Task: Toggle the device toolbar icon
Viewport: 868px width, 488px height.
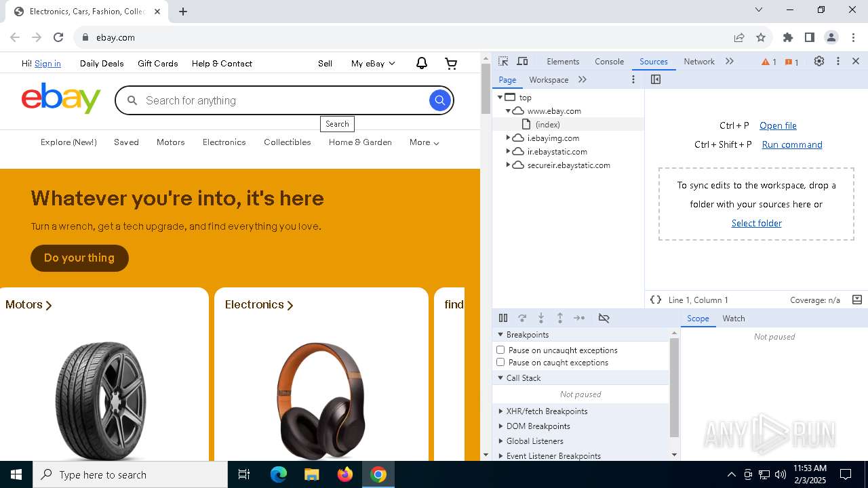Action: [x=522, y=62]
